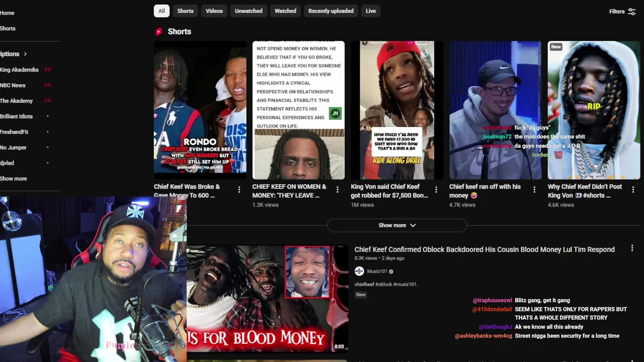Open menu for Why Chief Keef Didn't Post short
Screen dimensions: 644x362
(x=633, y=190)
